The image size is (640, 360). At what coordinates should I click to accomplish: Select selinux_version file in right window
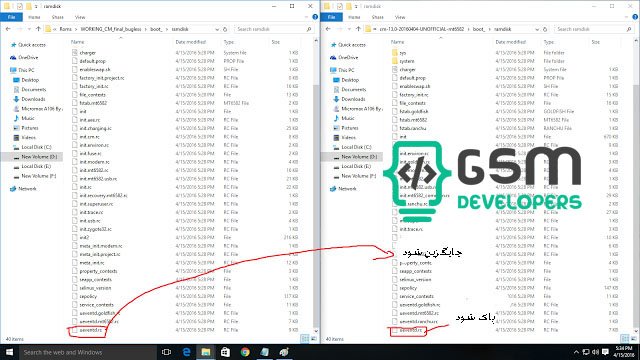tap(415, 280)
